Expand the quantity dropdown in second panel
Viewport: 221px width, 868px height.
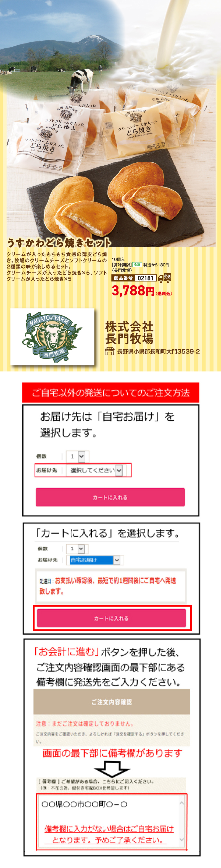coord(75,549)
